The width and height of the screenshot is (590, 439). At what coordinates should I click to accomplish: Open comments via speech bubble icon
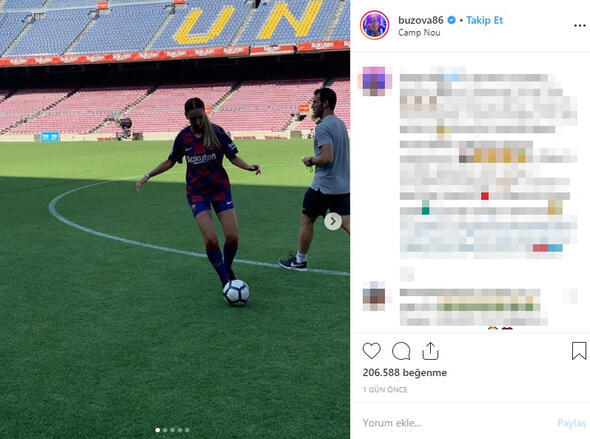pyautogui.click(x=401, y=351)
